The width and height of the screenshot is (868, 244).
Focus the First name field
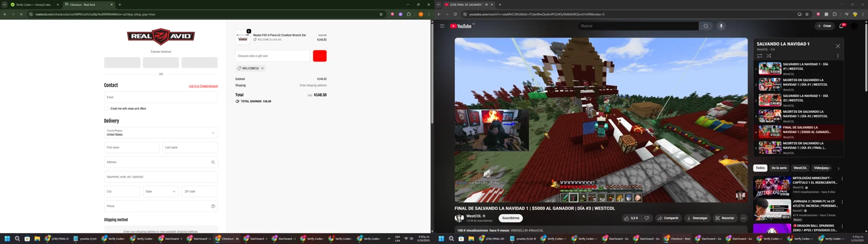click(x=131, y=147)
